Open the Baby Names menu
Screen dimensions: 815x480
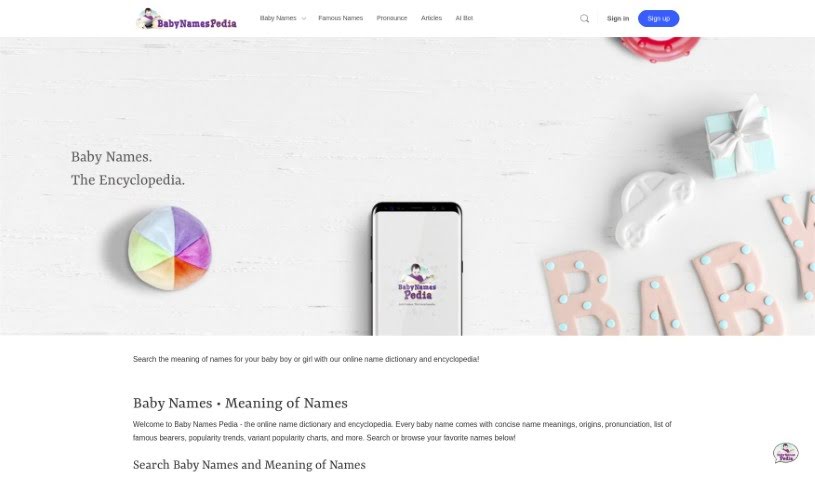[x=278, y=18]
